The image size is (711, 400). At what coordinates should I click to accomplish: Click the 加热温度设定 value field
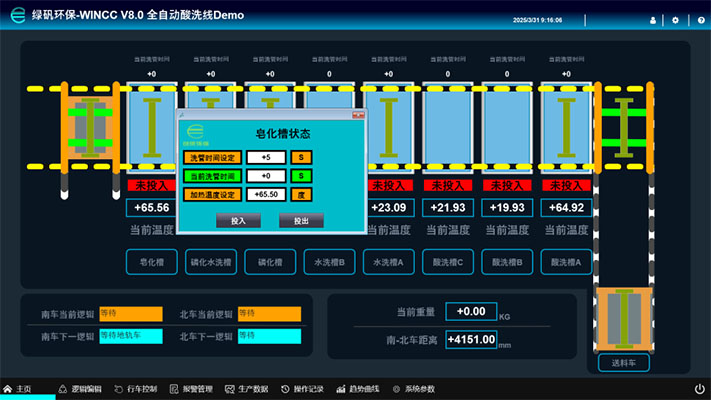(x=265, y=194)
